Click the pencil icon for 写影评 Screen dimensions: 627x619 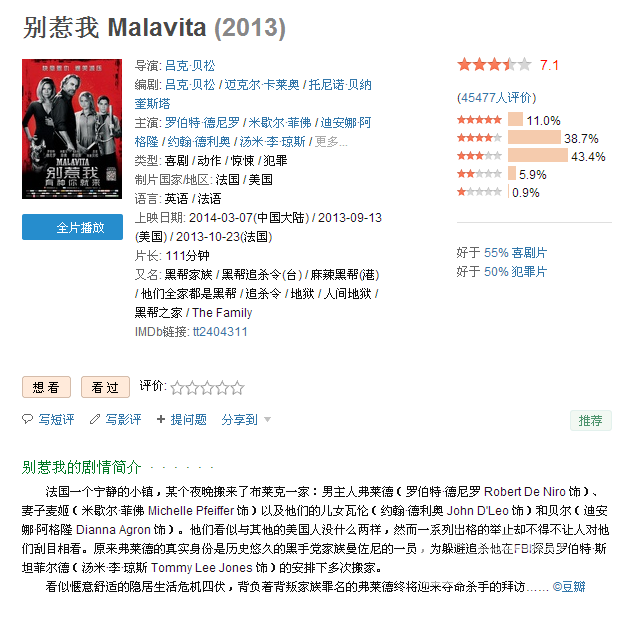pos(95,419)
